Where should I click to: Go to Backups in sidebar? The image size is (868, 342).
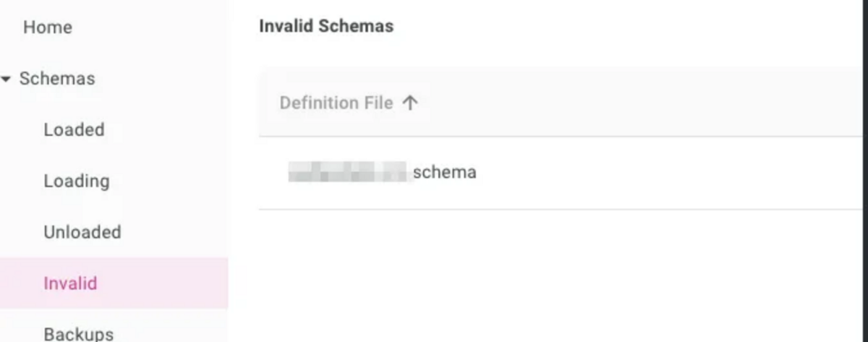(x=78, y=333)
